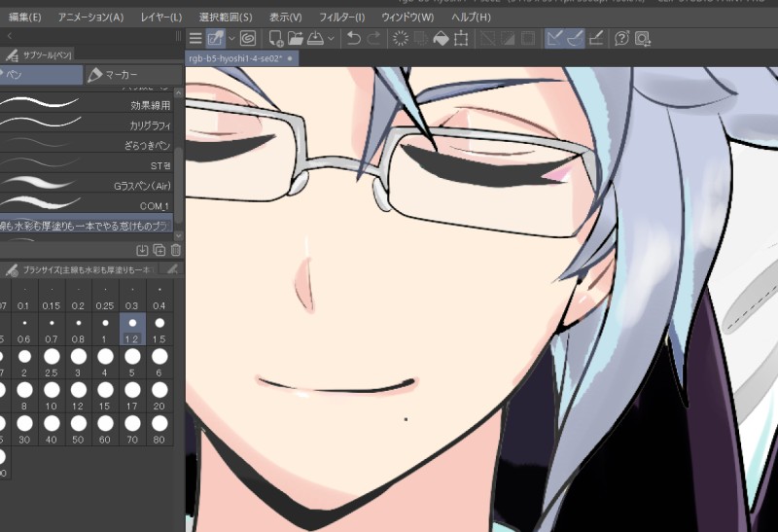778x532 pixels.
Task: Select the 効果線用 pen brush
Action: click(87, 103)
